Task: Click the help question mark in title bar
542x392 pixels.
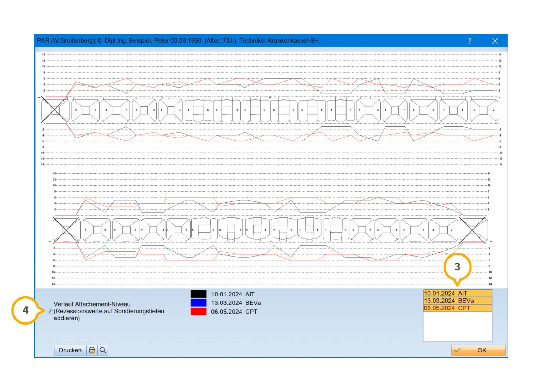Action: point(469,41)
